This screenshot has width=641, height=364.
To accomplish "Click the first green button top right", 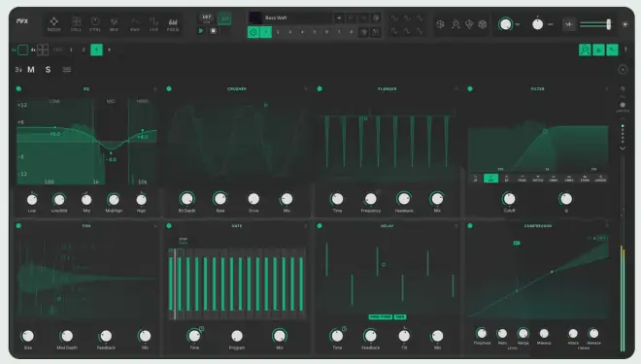I will click(x=585, y=50).
